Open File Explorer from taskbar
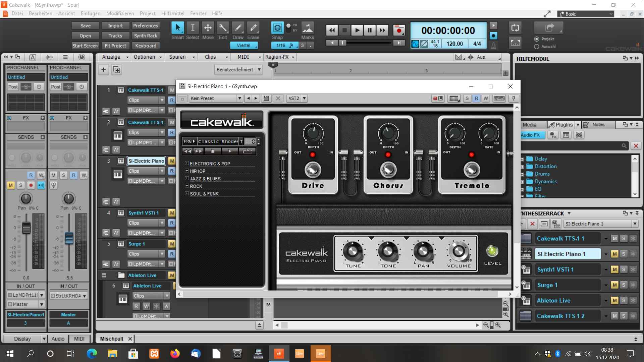The width and height of the screenshot is (644, 362). point(112,354)
